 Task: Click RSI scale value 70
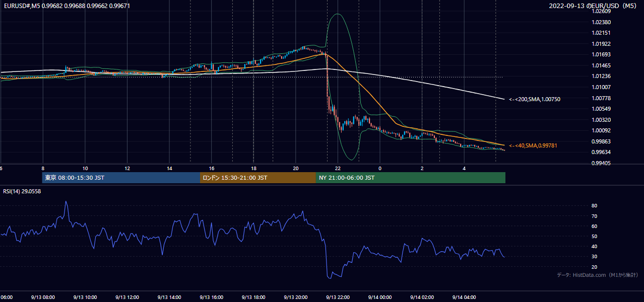pyautogui.click(x=595, y=216)
